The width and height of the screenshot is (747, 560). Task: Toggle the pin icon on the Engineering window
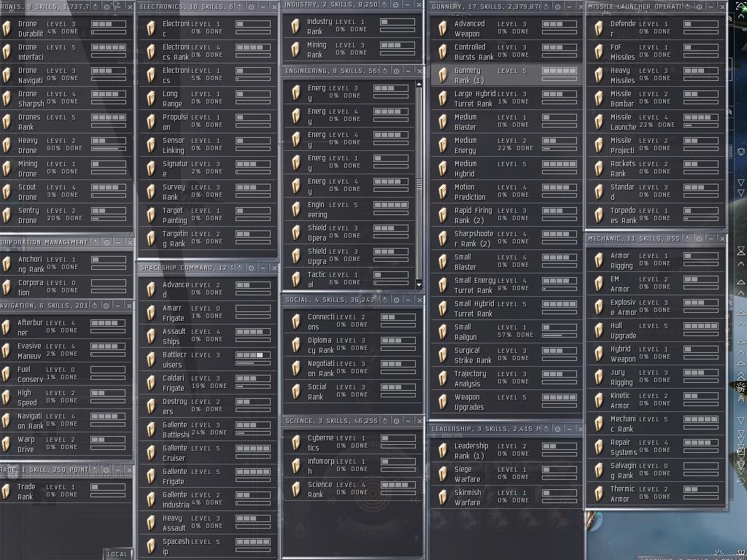[x=385, y=71]
